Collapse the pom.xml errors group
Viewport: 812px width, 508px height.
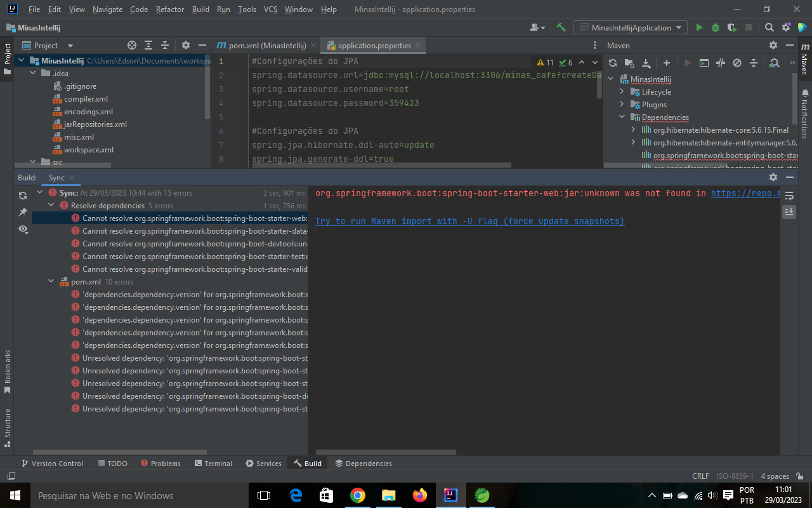click(x=52, y=282)
